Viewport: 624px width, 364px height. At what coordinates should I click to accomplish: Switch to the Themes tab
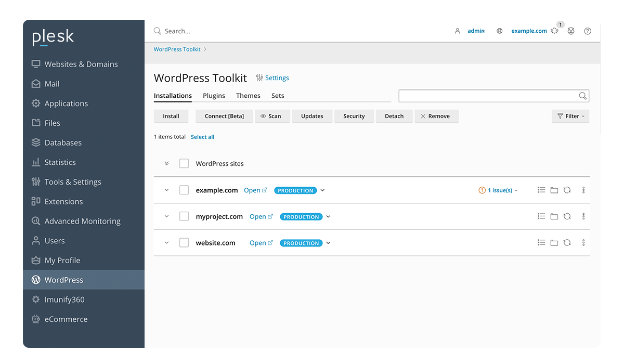pos(248,96)
